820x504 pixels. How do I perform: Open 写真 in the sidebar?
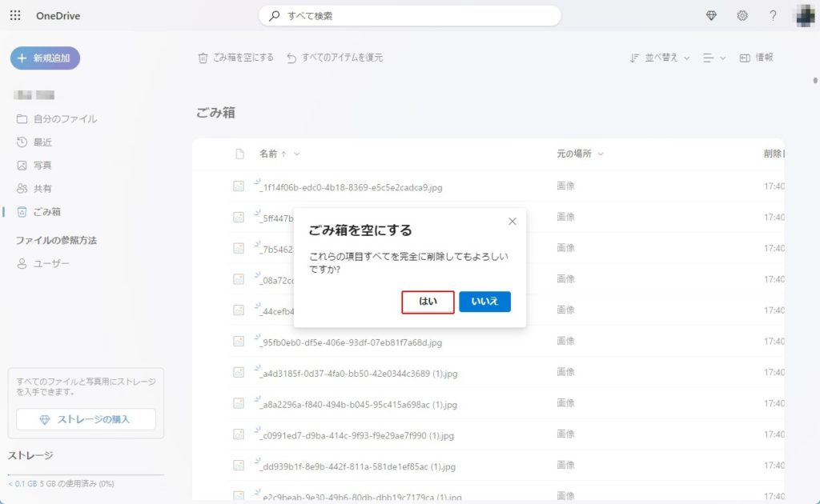(x=42, y=166)
